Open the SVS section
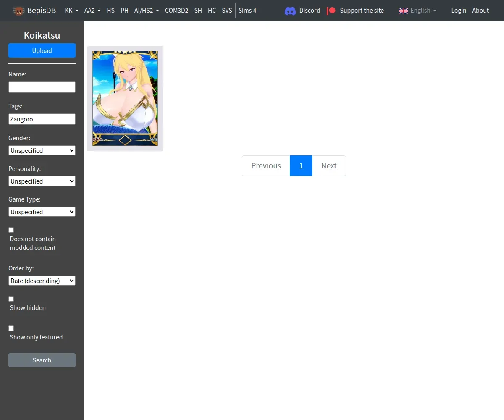 click(227, 10)
